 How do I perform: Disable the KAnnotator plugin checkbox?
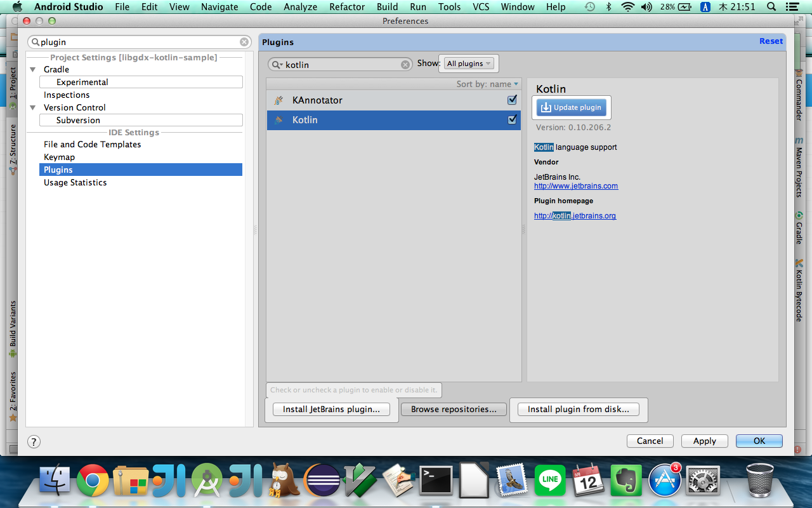coord(512,100)
